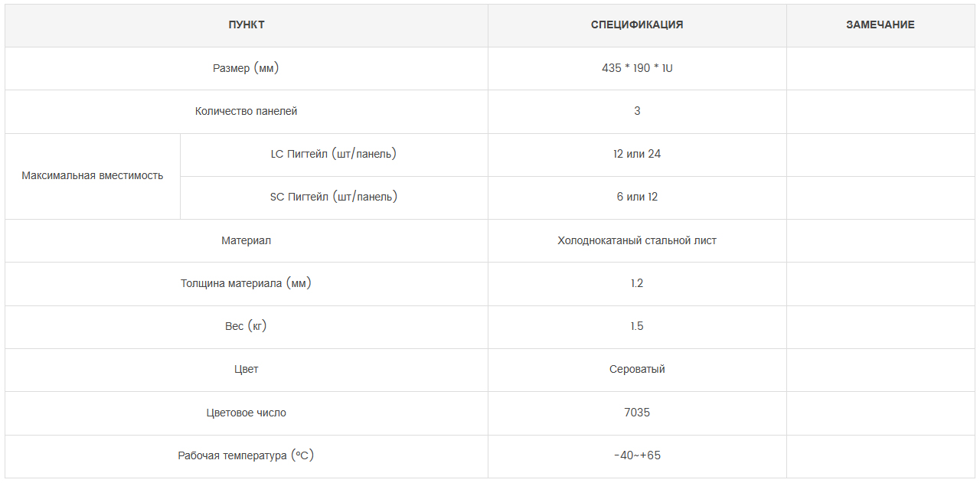
Task: Click the 12 или 24 value
Action: [x=637, y=154]
